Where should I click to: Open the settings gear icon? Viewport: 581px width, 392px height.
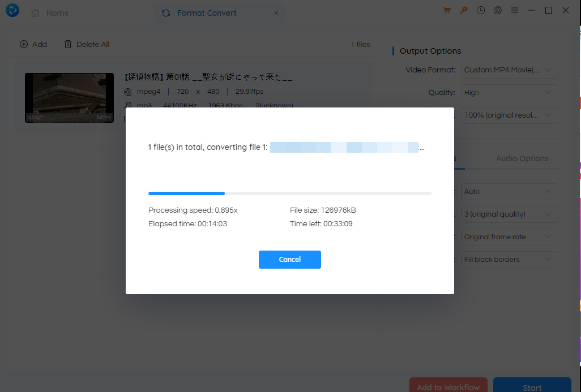[498, 10]
